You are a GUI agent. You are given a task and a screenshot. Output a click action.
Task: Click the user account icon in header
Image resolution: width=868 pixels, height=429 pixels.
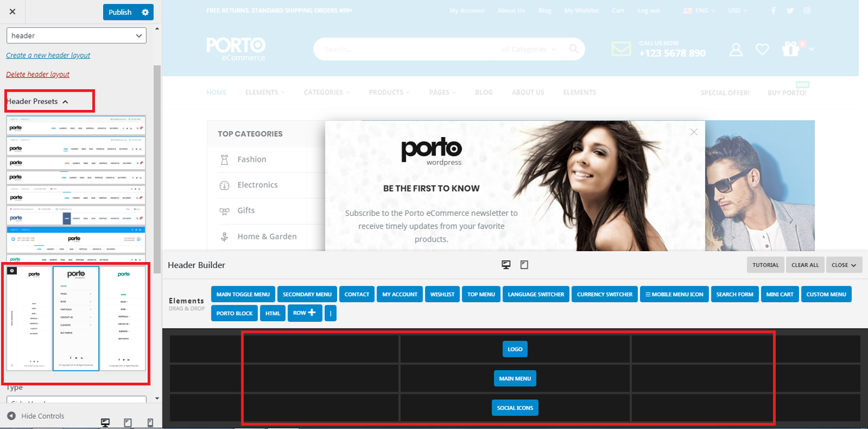[736, 49]
